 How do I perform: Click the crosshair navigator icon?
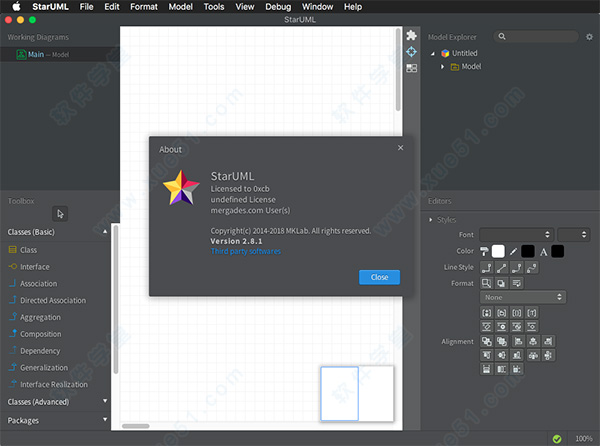[411, 52]
